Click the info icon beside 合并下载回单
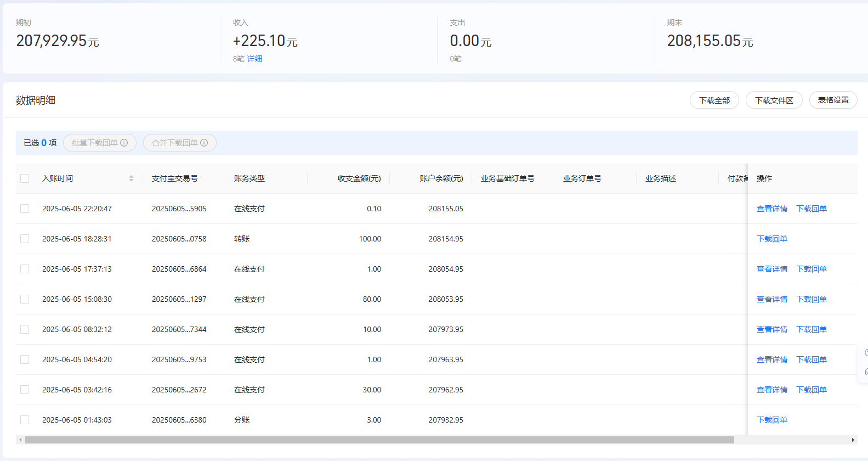 (204, 143)
